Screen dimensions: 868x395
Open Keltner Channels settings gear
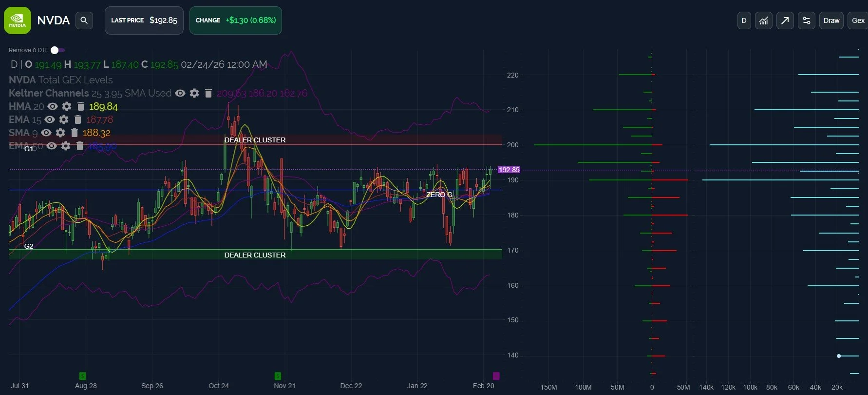[194, 93]
